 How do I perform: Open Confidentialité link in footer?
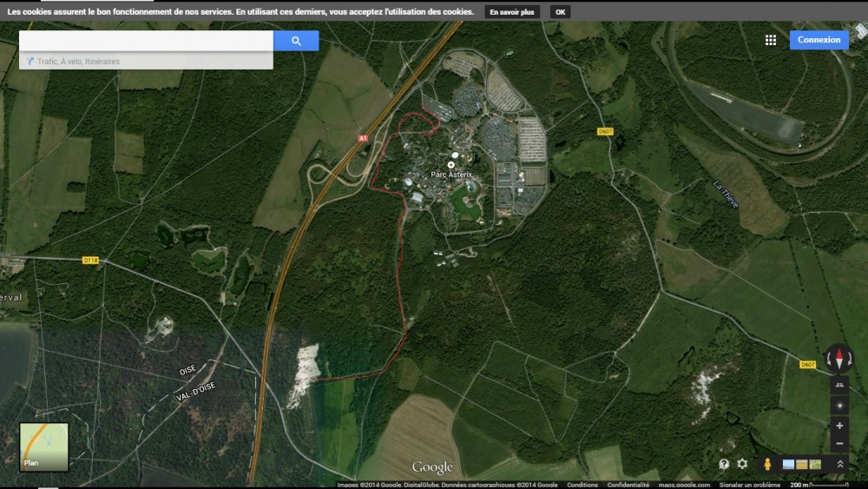628,485
